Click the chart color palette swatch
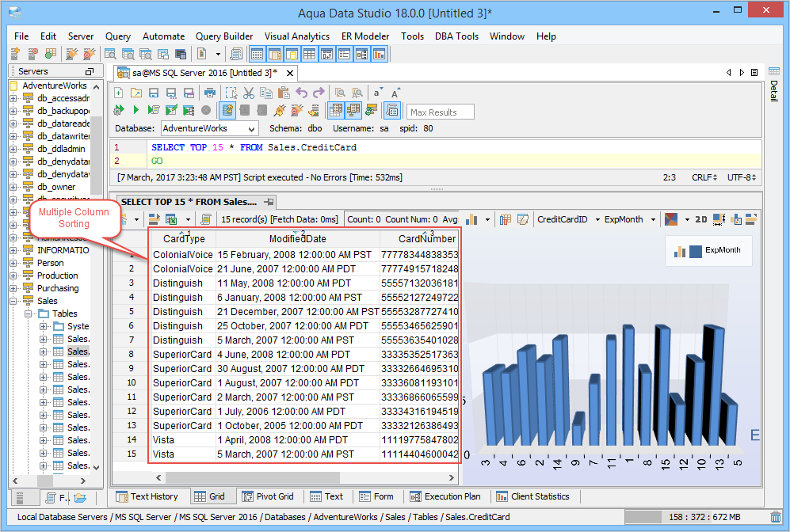790x532 pixels. pos(671,219)
